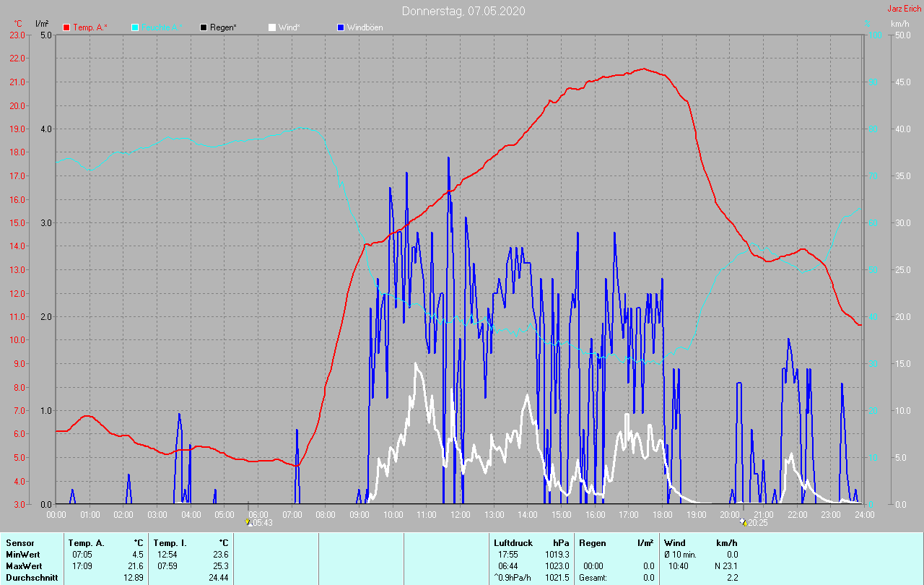Click the 12:00 time axis label
The width and height of the screenshot is (924, 585).
tap(460, 514)
